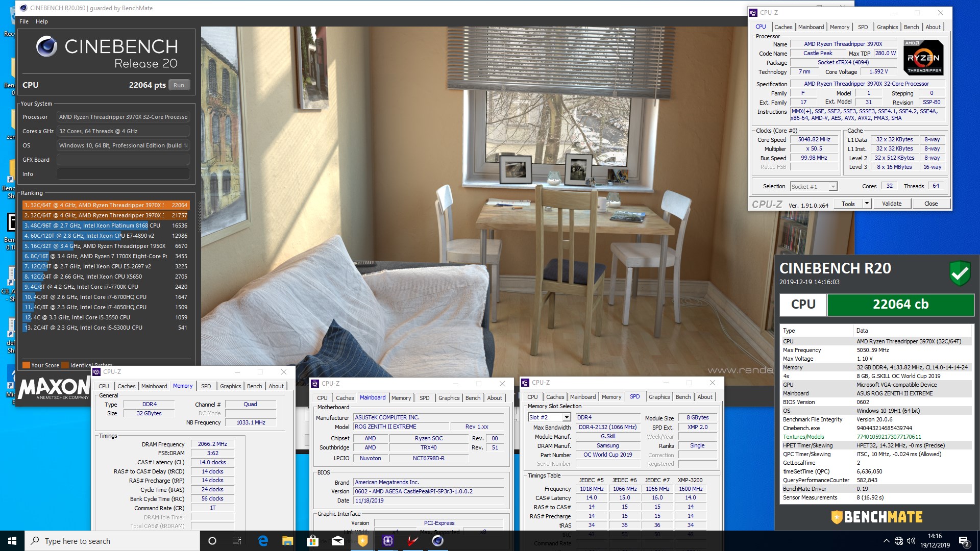The width and height of the screenshot is (980, 551).
Task: Open the Cinebench Help menu
Action: pyautogui.click(x=42, y=21)
